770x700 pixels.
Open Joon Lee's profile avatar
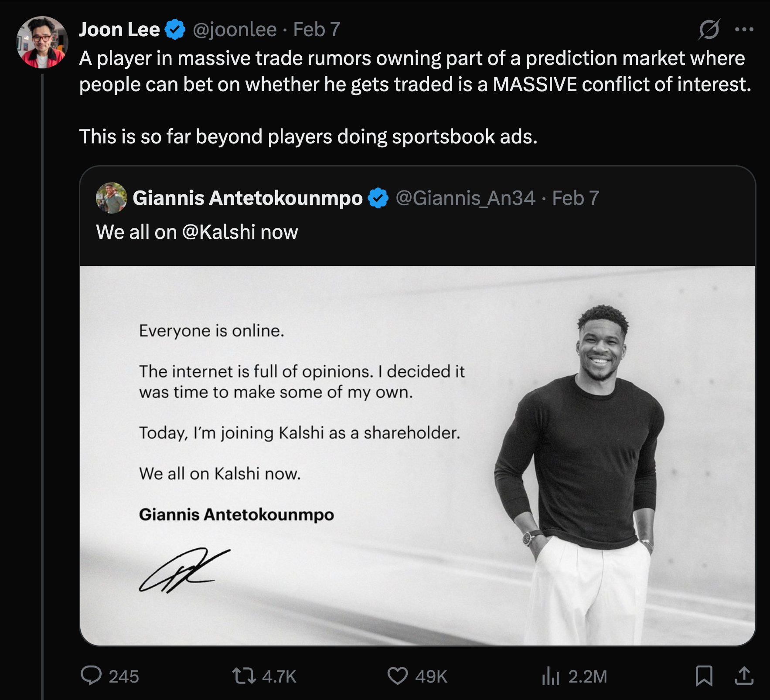point(42,42)
